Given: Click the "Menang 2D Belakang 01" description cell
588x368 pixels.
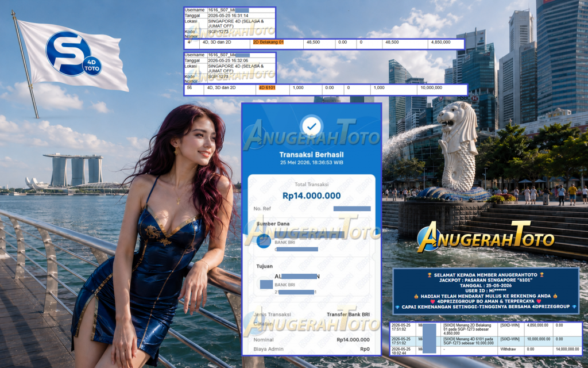Looking at the screenshot, I should pyautogui.click(x=467, y=329).
